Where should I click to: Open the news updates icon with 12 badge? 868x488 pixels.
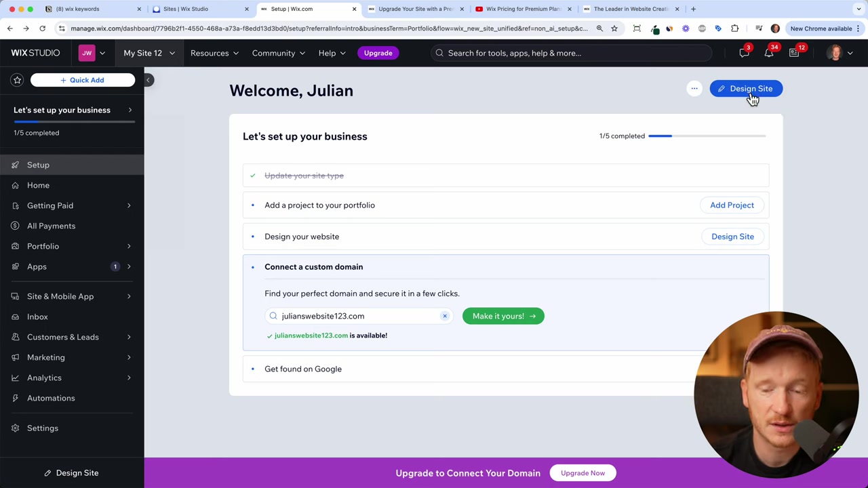(794, 53)
